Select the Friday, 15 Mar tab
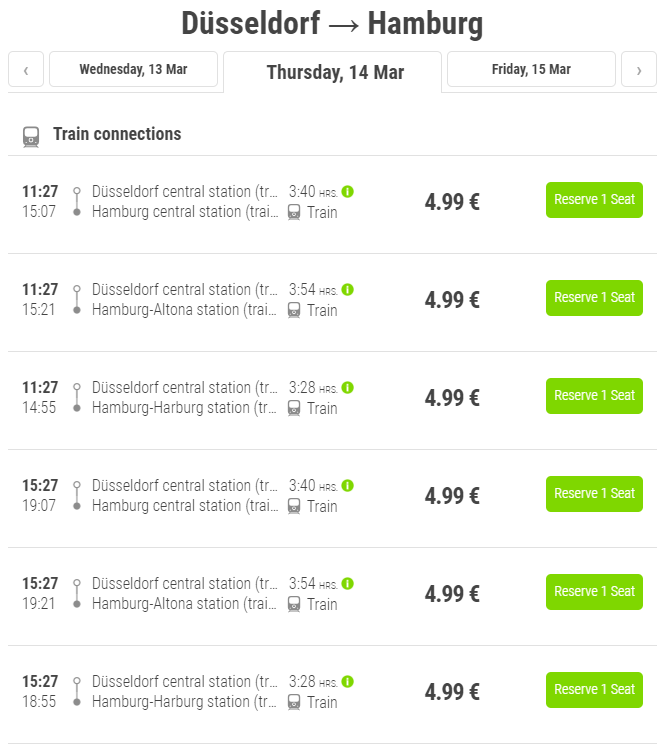 pos(531,69)
